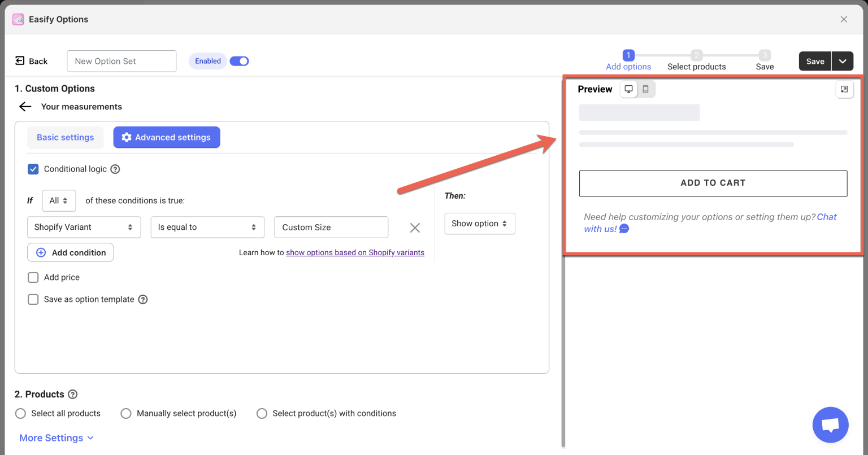Open Advanced settings tab
Image resolution: width=868 pixels, height=455 pixels.
click(166, 137)
